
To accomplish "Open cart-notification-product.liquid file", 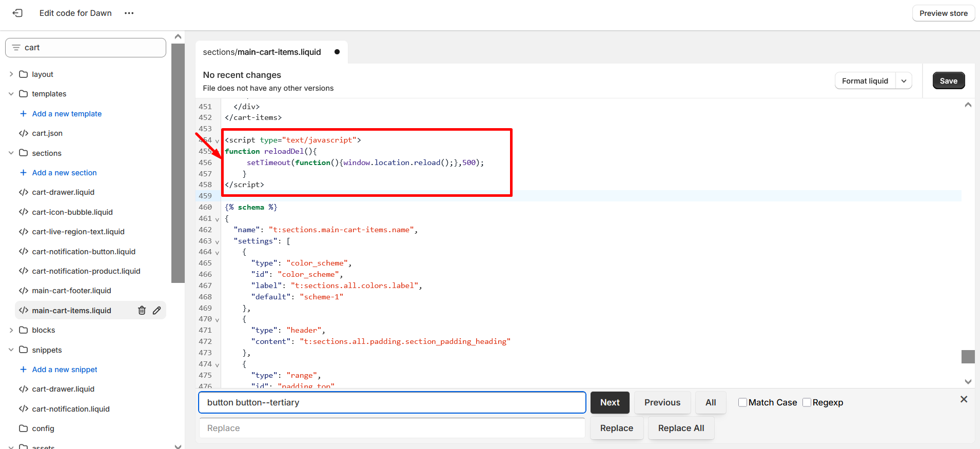I will point(86,271).
